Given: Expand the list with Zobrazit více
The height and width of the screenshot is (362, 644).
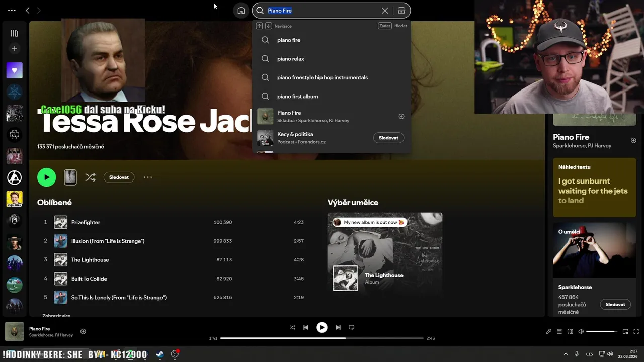Looking at the screenshot, I should pyautogui.click(x=56, y=315).
